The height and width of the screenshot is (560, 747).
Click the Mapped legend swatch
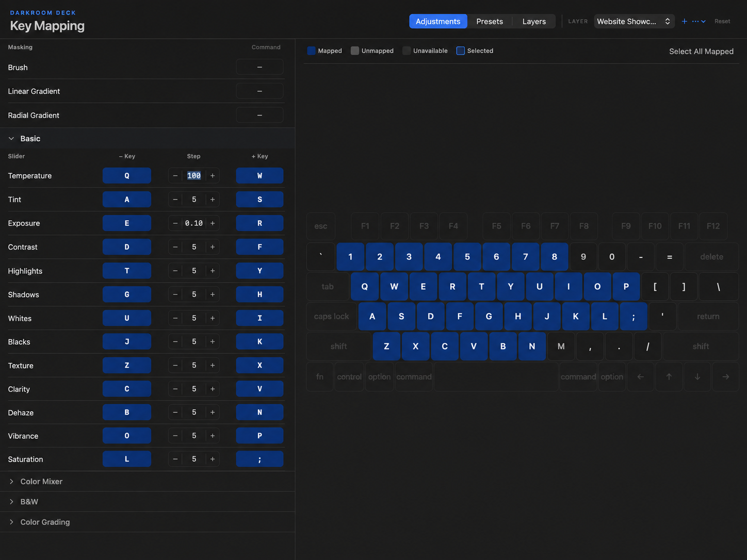click(x=311, y=51)
